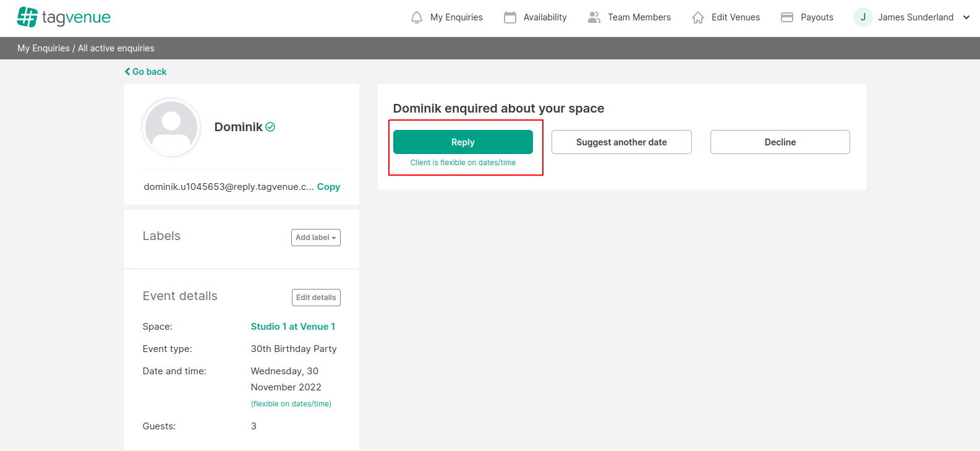Click the 'Wednesday, 30 November 2022' date
The image size is (980, 451).
286,379
